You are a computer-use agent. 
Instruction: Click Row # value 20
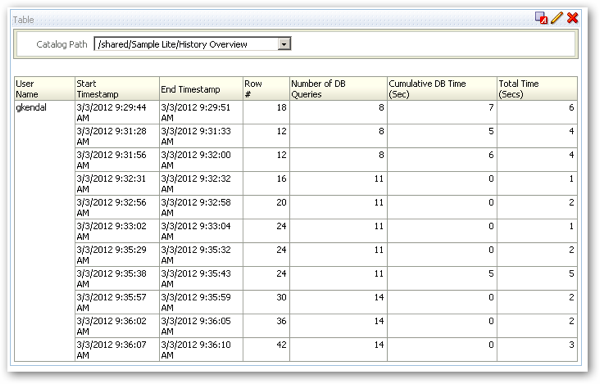[x=281, y=202]
